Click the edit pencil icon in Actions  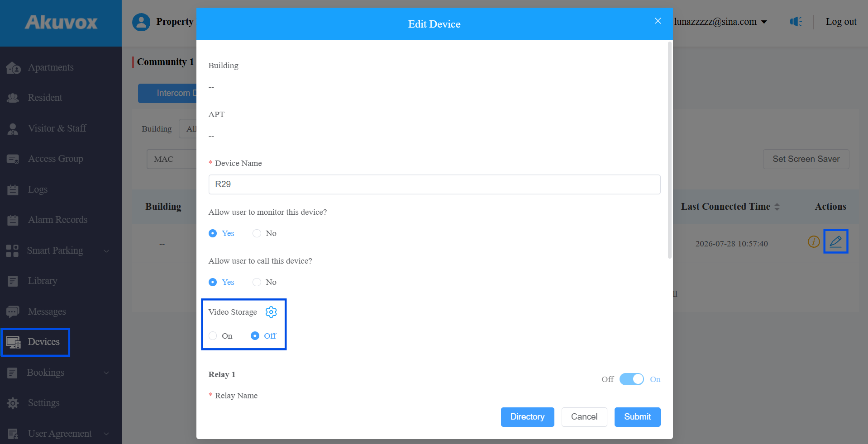[835, 241]
